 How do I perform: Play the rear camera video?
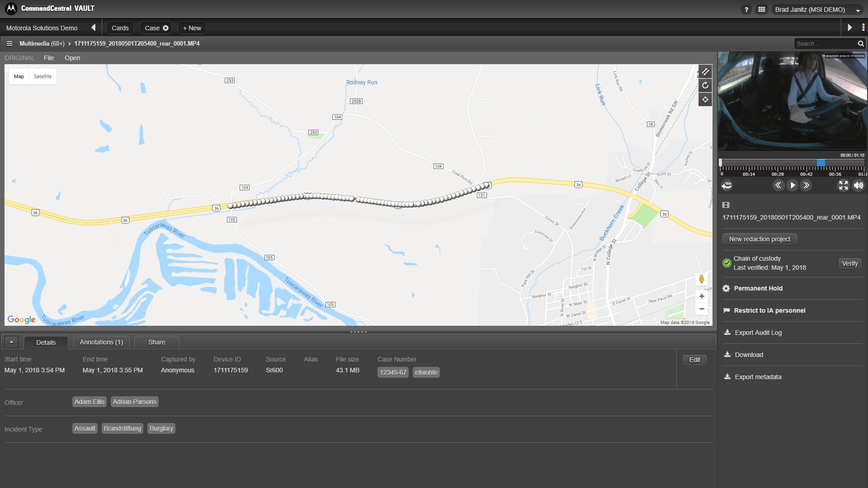tap(792, 185)
